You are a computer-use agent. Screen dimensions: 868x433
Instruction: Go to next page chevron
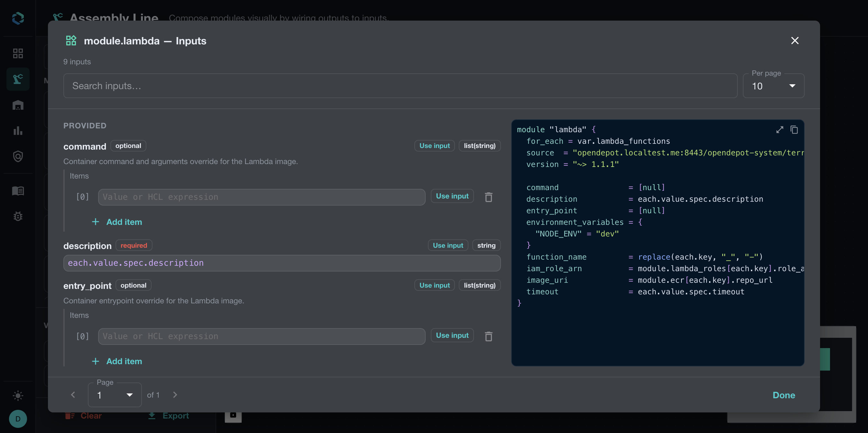click(175, 395)
